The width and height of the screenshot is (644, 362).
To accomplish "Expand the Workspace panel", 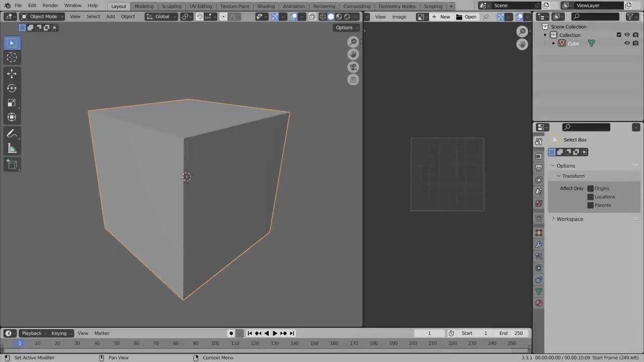I will (x=570, y=219).
